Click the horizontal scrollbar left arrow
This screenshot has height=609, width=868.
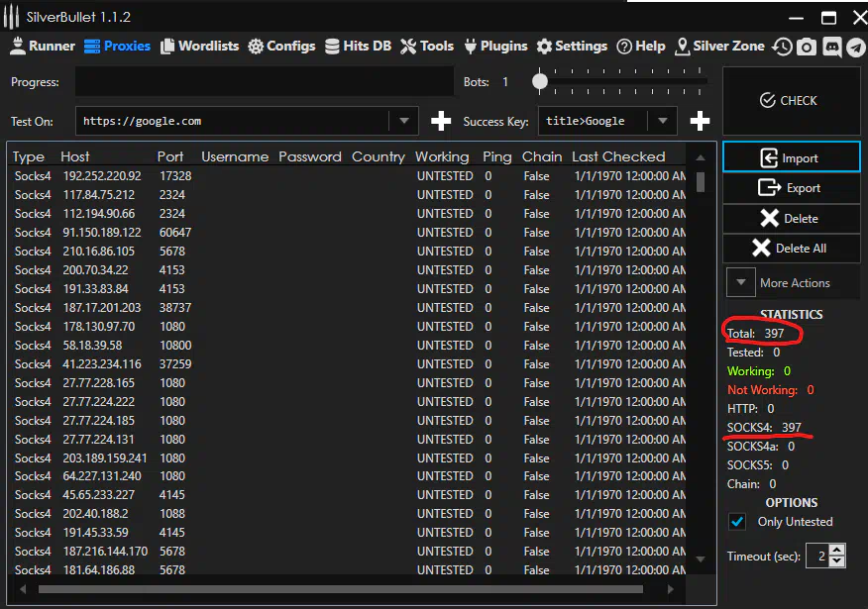(23, 589)
